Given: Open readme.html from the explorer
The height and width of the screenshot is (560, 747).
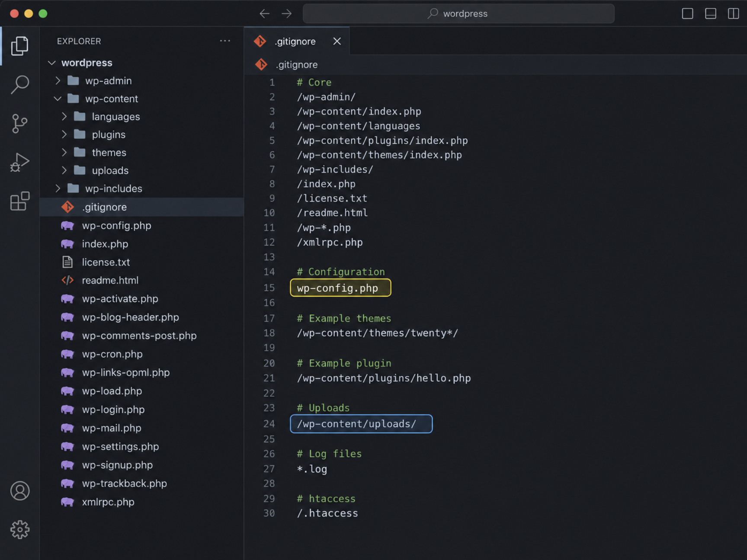Looking at the screenshot, I should [x=142, y=280].
